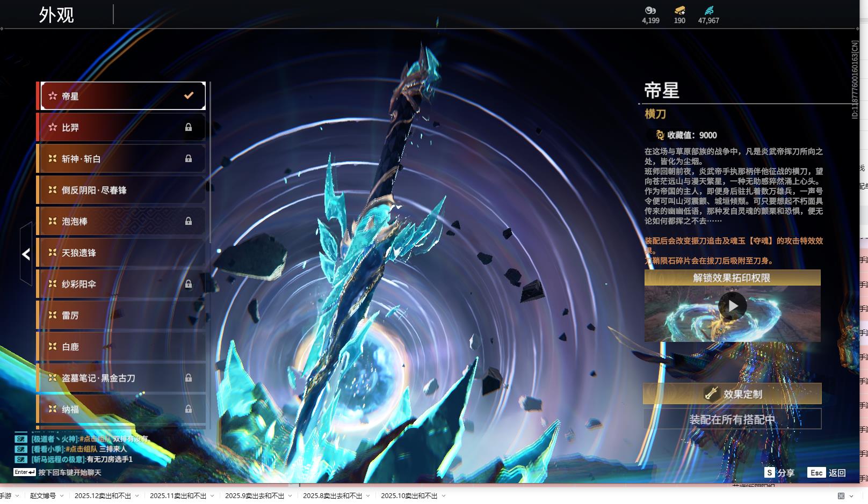This screenshot has width=868, height=504.
Task: Click the Enter key chat icon
Action: pyautogui.click(x=25, y=472)
